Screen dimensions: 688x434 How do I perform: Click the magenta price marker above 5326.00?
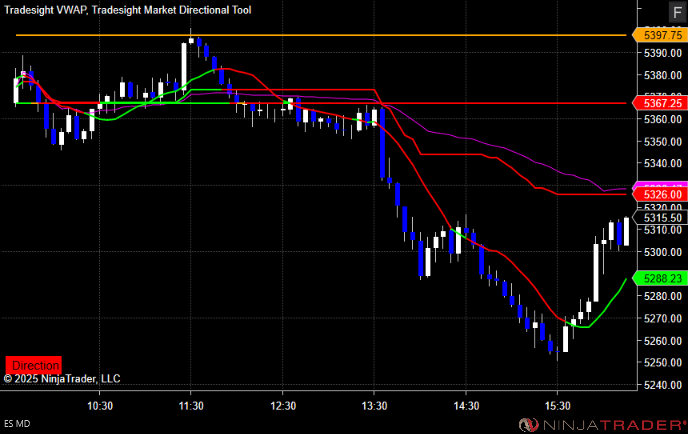660,185
